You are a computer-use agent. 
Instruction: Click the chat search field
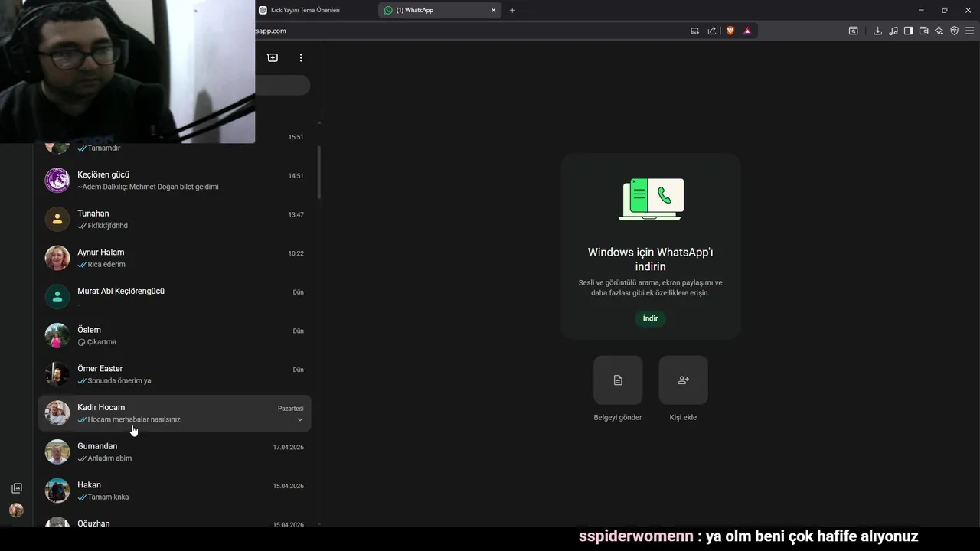282,85
